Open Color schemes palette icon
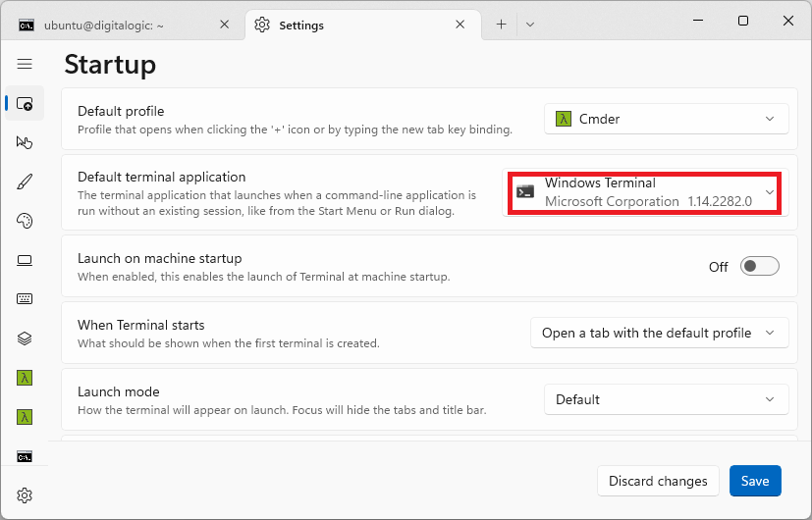This screenshot has height=520, width=812. [x=25, y=221]
